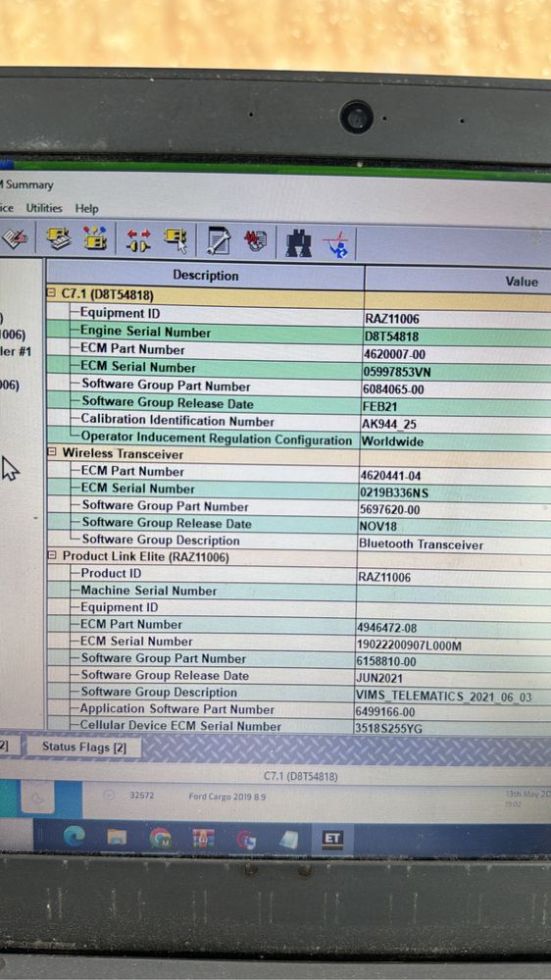
Task: Switch to the Status Flags [2] tab
Action: tap(84, 747)
